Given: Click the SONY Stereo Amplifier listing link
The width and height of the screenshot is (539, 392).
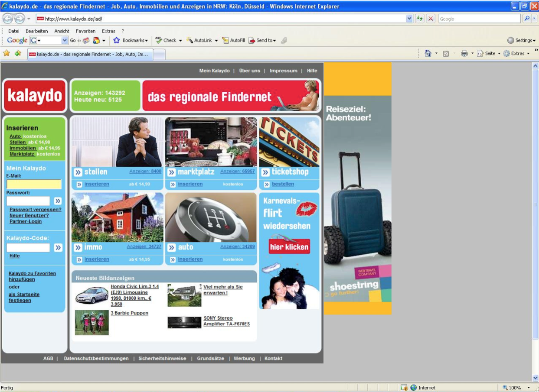Looking at the screenshot, I should [226, 321].
